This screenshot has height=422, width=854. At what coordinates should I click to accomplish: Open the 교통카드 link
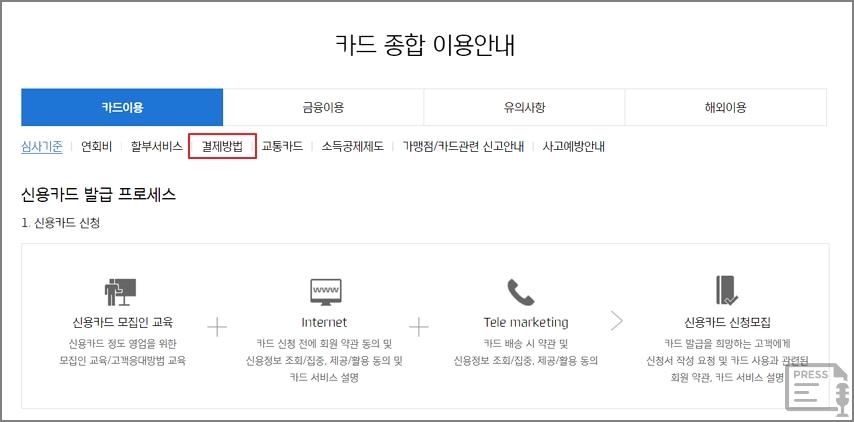click(x=282, y=146)
